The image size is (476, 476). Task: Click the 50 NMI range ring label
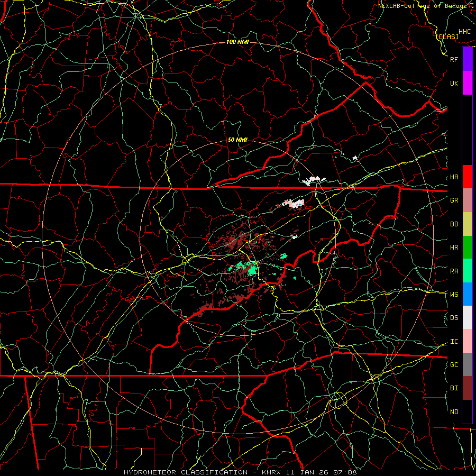tap(237, 140)
